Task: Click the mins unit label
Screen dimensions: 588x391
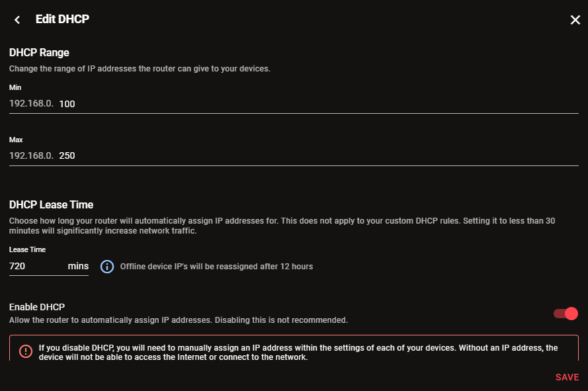Action: tap(78, 266)
